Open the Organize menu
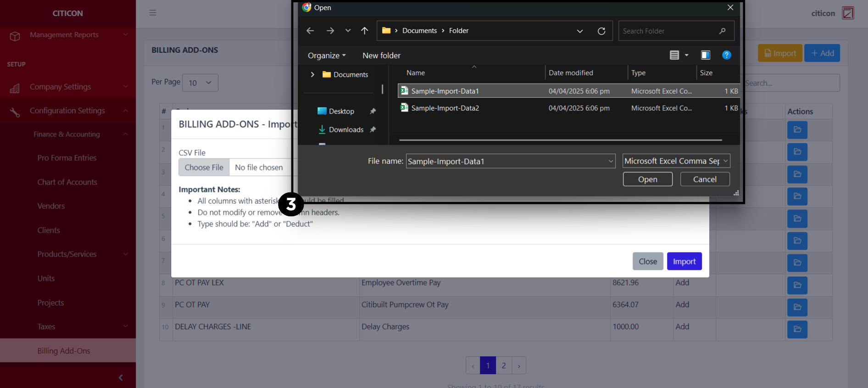868x388 pixels. pyautogui.click(x=326, y=56)
